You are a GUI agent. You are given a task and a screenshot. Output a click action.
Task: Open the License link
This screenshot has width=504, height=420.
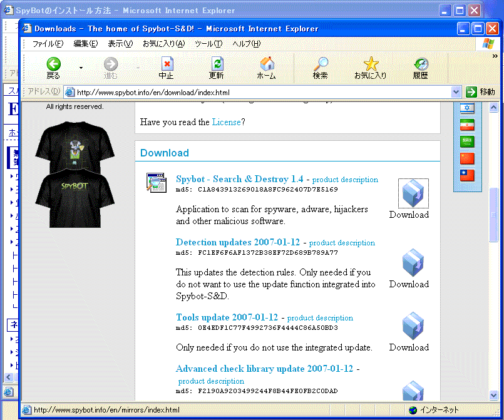pos(226,122)
